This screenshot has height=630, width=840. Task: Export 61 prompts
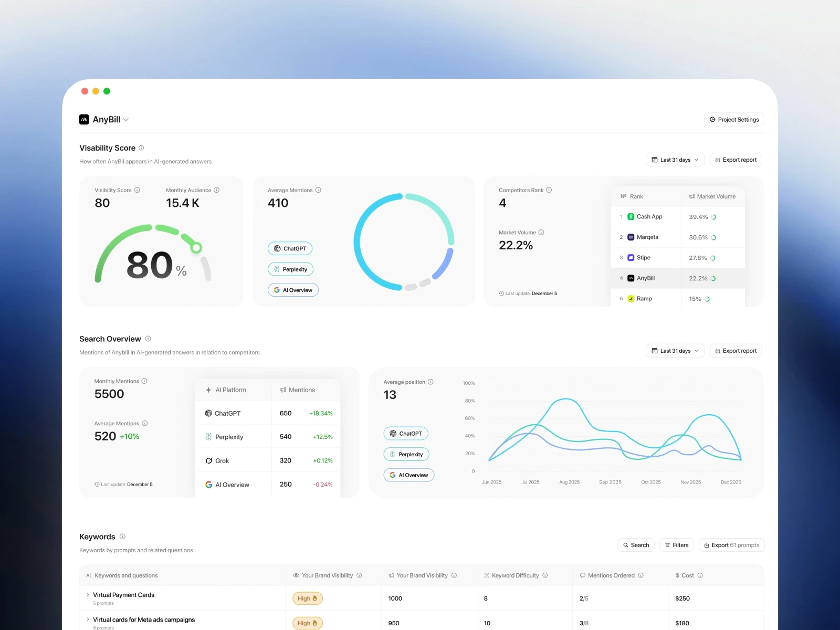click(731, 545)
